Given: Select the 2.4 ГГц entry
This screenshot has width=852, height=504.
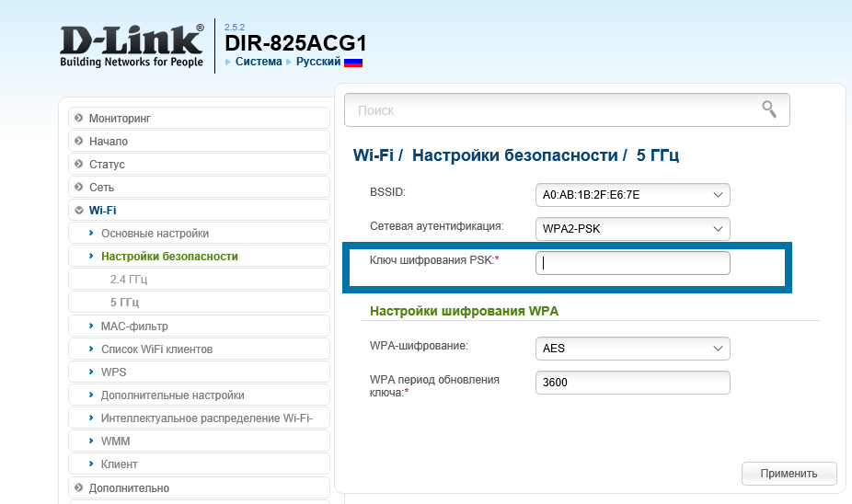Looking at the screenshot, I should click(x=199, y=280).
